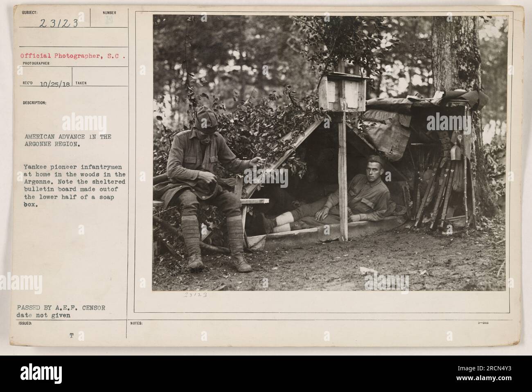532x392 pixels.
Task: Click the "DESCRIPTION:" label
Action: [35, 103]
